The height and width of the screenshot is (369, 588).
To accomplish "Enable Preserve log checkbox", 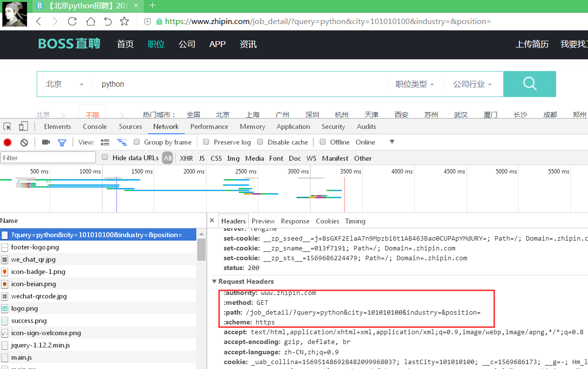I will [206, 142].
